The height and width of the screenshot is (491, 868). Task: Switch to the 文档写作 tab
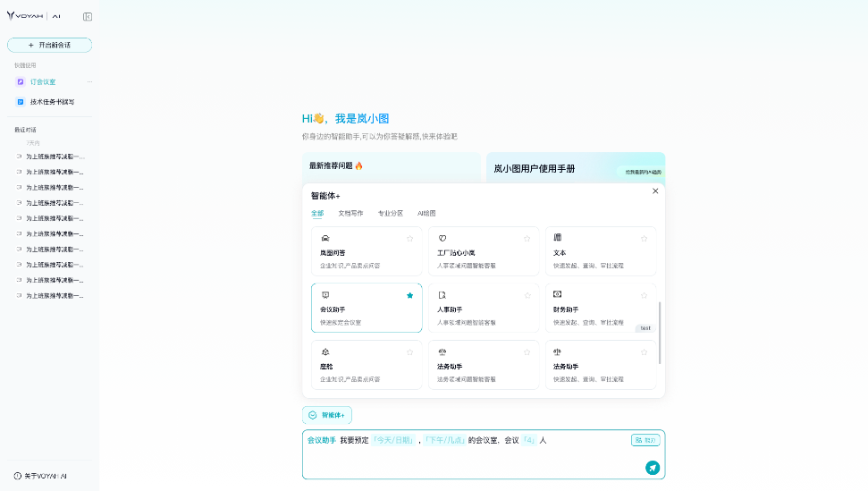coord(350,214)
